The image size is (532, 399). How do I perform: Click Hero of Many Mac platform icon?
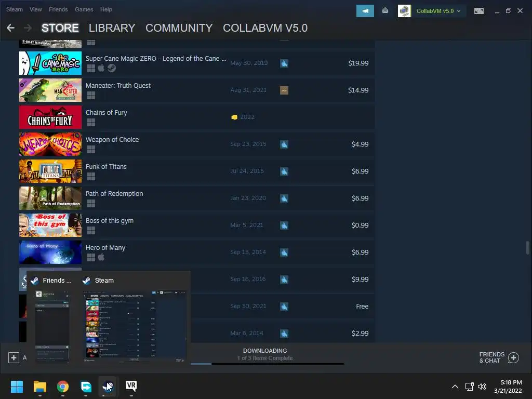coord(101,257)
